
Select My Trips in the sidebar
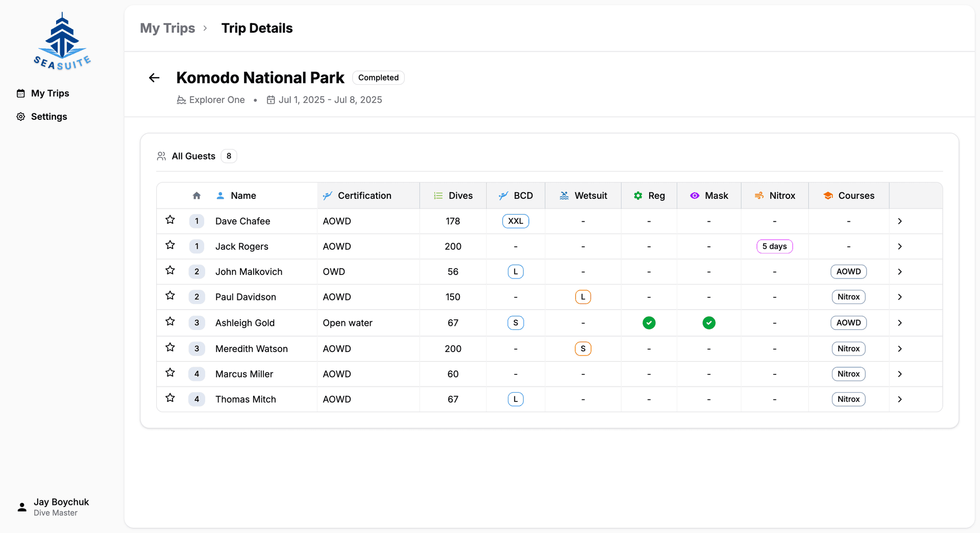pyautogui.click(x=50, y=93)
